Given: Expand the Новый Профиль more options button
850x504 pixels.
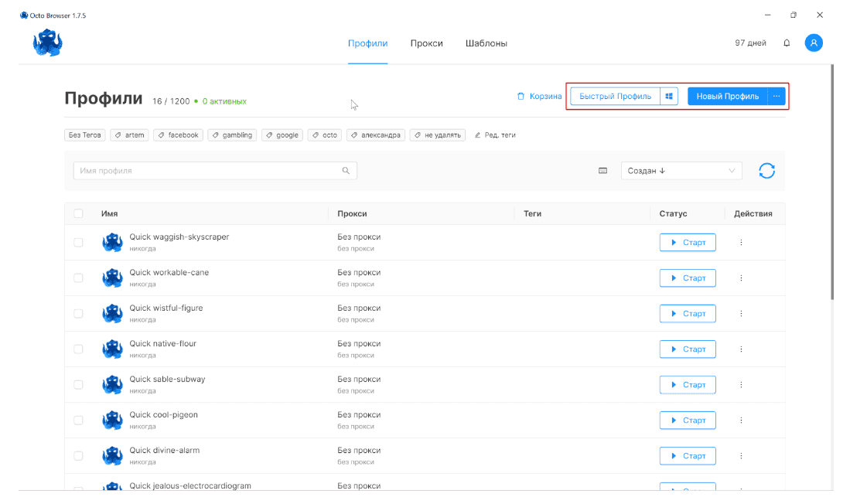Looking at the screenshot, I should [777, 97].
